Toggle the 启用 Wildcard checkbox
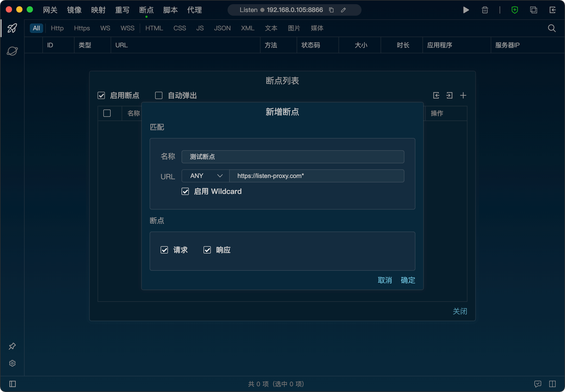The width and height of the screenshot is (565, 392). pos(185,191)
